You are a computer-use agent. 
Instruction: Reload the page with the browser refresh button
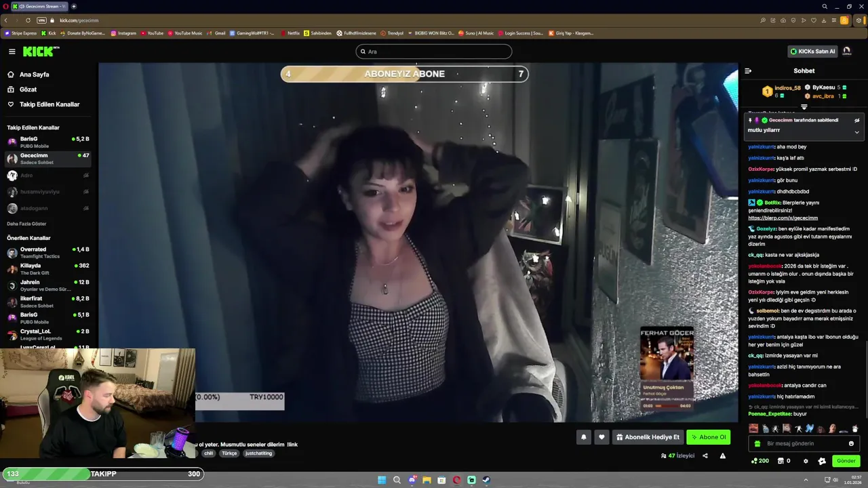(x=28, y=20)
